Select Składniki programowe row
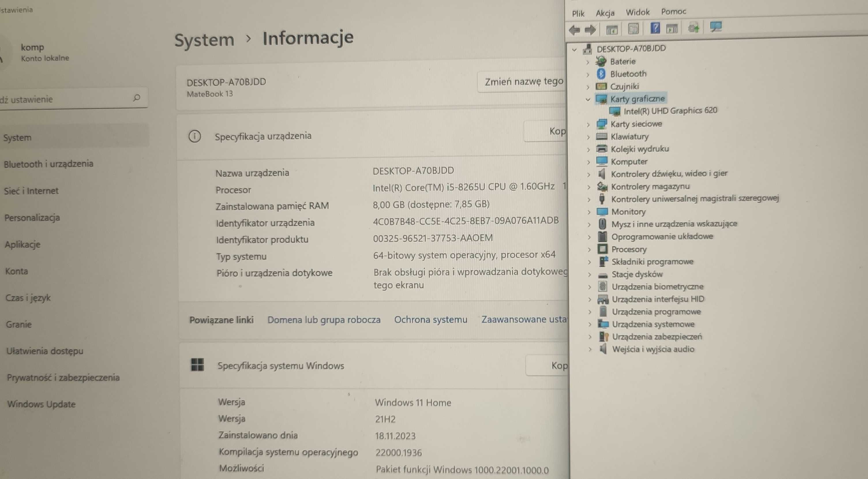868x479 pixels. tap(652, 261)
